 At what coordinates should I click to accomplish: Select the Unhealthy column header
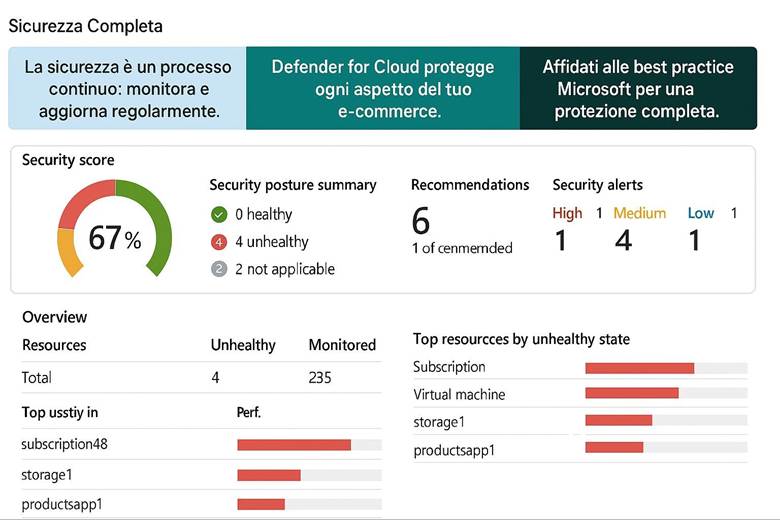[x=243, y=345]
